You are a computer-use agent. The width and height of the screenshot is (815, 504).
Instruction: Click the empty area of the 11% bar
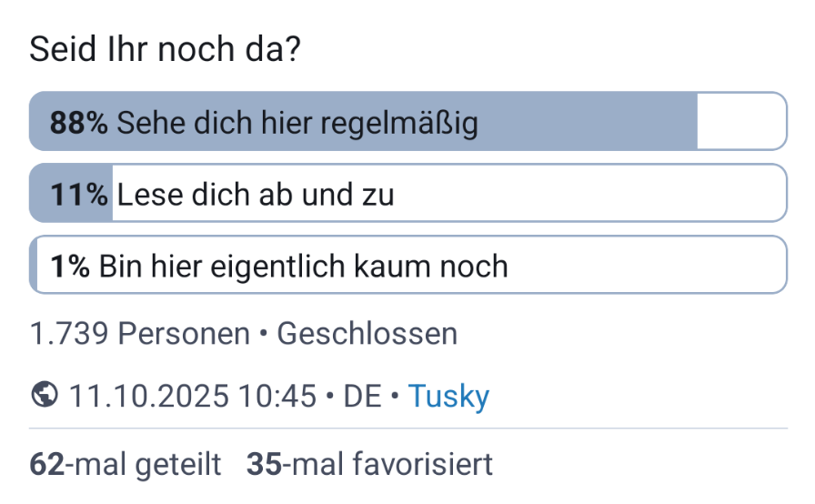click(x=591, y=194)
